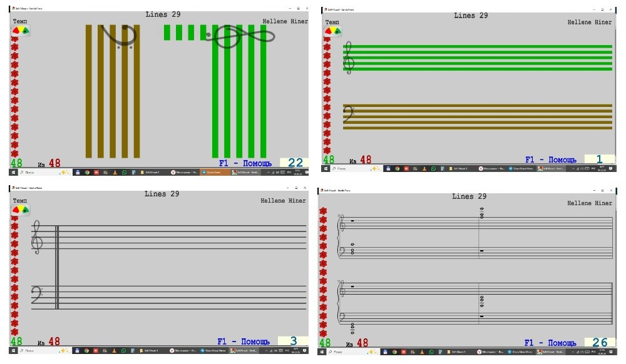Click the rotated treble clef on green vertical stripes
Screen dimensions: 626x364
(x=240, y=37)
